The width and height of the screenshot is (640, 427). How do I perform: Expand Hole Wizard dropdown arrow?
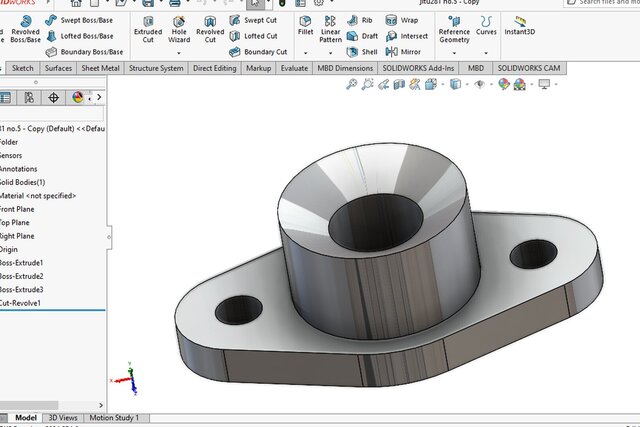click(x=179, y=53)
